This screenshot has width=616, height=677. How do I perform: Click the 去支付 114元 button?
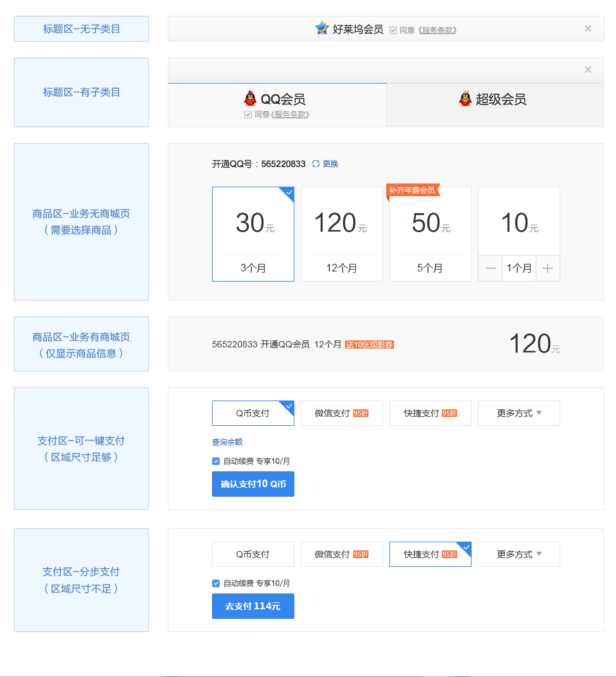pyautogui.click(x=253, y=606)
